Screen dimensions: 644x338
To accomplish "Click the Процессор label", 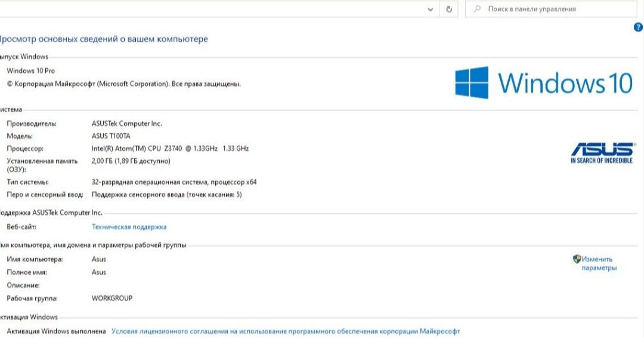I will tap(24, 149).
